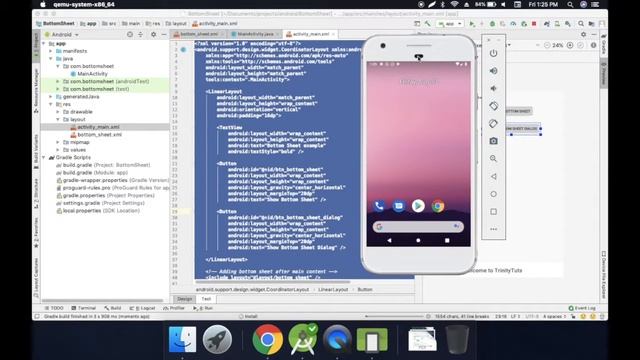The width and height of the screenshot is (640, 360).
Task: Collapse the layout folder node
Action: click(58, 119)
